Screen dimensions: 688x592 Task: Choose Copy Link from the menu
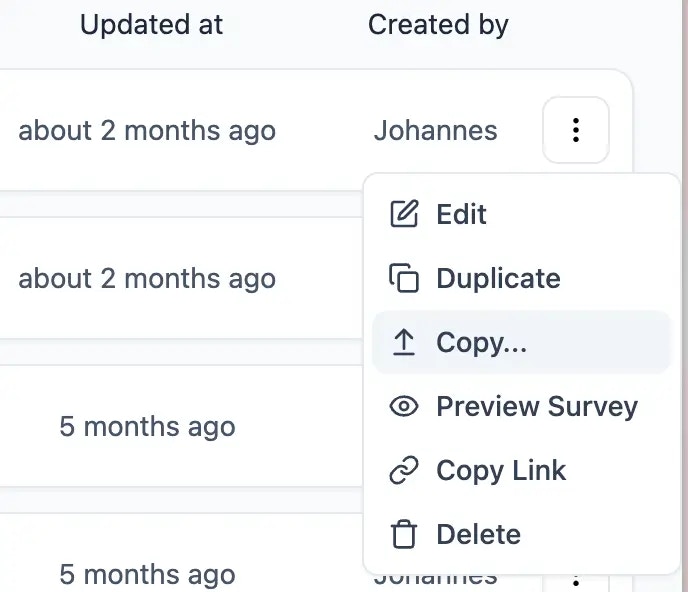(x=522, y=470)
